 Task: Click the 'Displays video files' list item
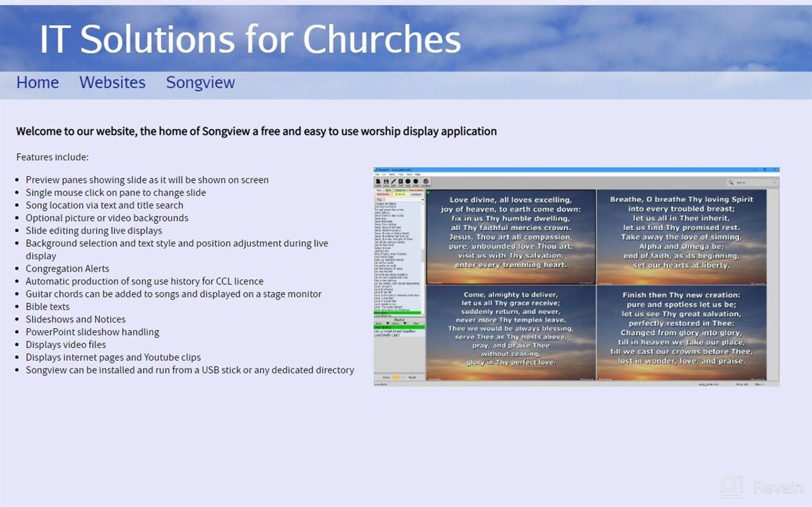coord(66,345)
